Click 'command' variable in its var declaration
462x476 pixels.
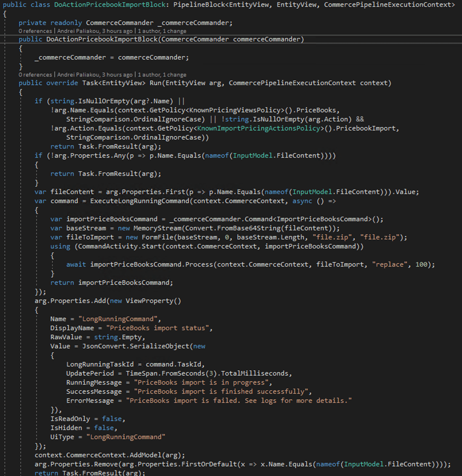[64, 201]
